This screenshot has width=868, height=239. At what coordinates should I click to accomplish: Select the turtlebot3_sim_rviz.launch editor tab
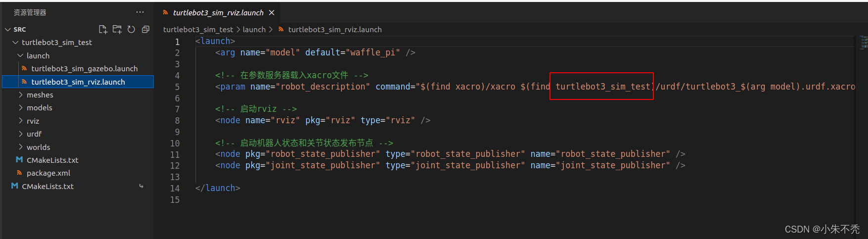point(218,12)
